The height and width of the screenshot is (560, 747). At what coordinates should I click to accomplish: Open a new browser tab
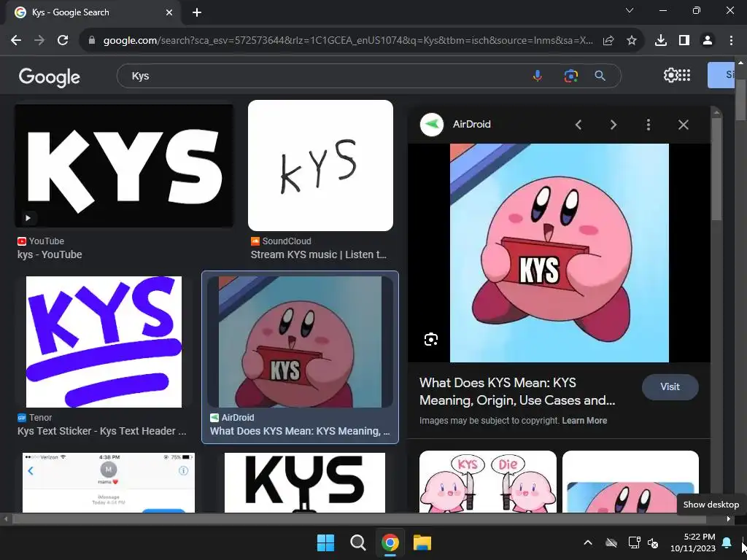[x=197, y=12]
